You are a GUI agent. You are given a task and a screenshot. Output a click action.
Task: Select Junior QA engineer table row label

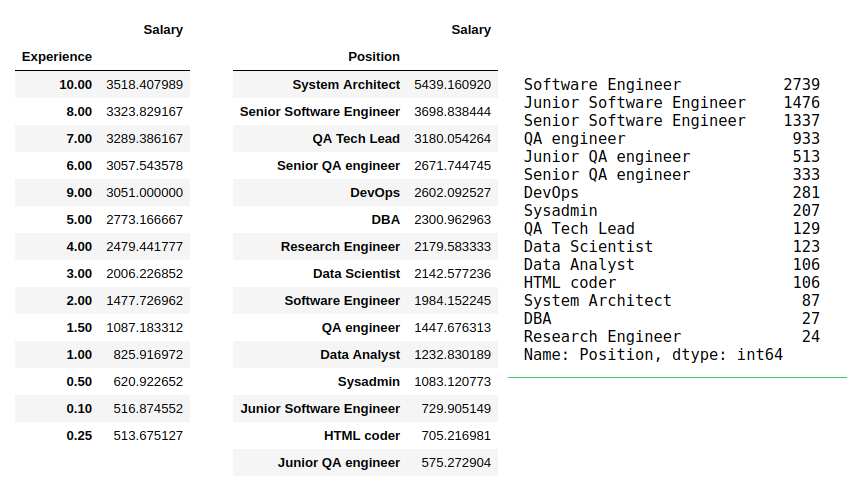(338, 463)
